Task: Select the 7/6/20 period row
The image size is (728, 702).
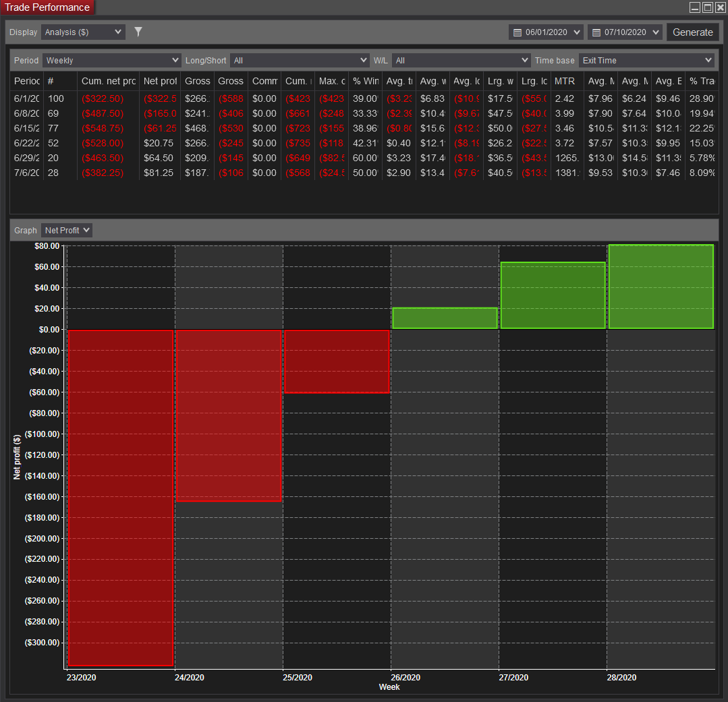Action: pyautogui.click(x=364, y=173)
